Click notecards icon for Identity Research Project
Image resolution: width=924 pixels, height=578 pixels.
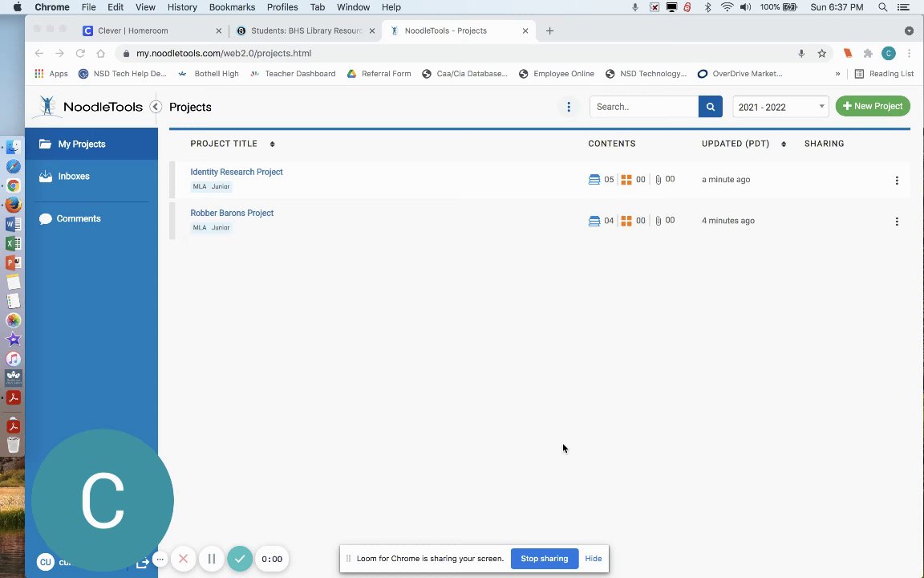(x=626, y=179)
